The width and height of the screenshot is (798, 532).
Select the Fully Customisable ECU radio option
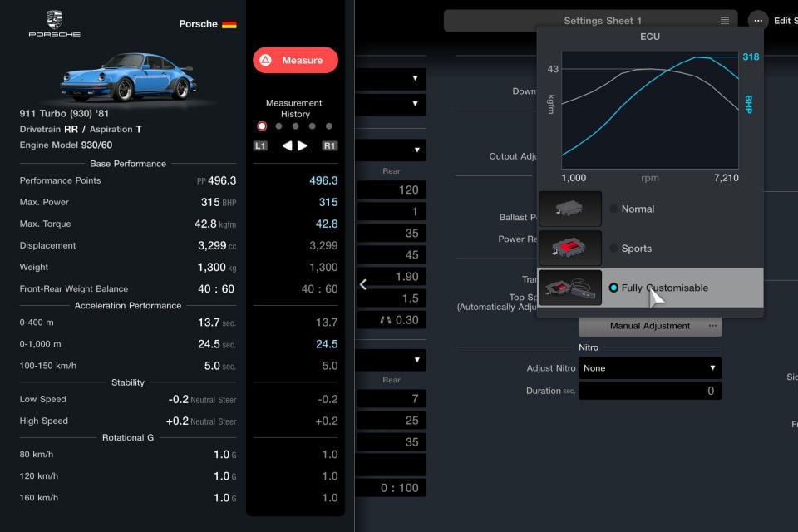click(613, 288)
